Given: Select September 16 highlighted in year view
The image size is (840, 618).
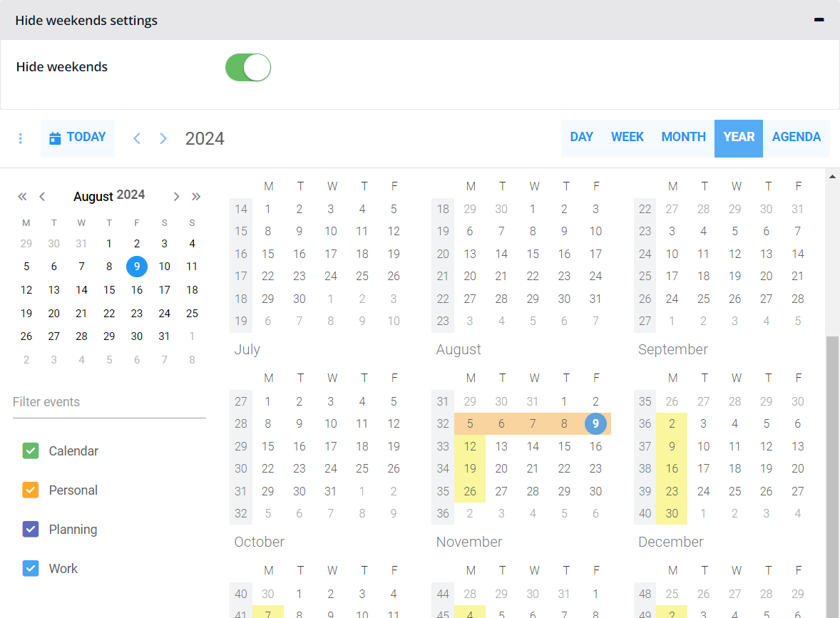Looking at the screenshot, I should click(672, 468).
